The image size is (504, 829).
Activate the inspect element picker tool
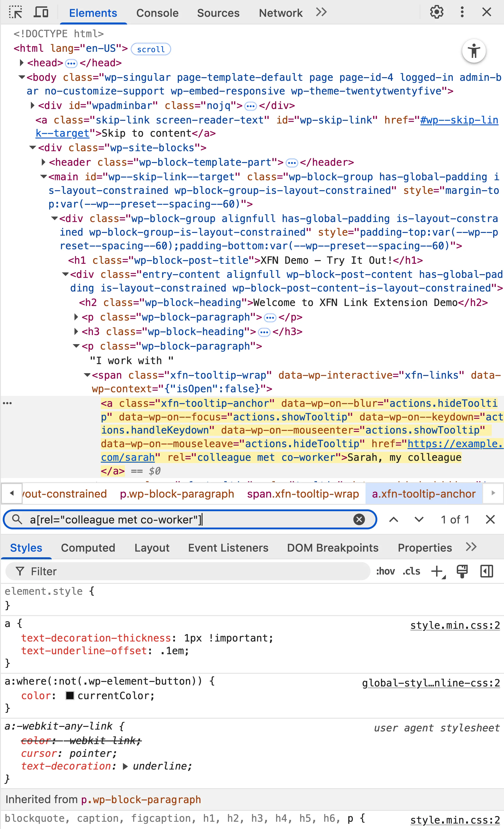[15, 12]
